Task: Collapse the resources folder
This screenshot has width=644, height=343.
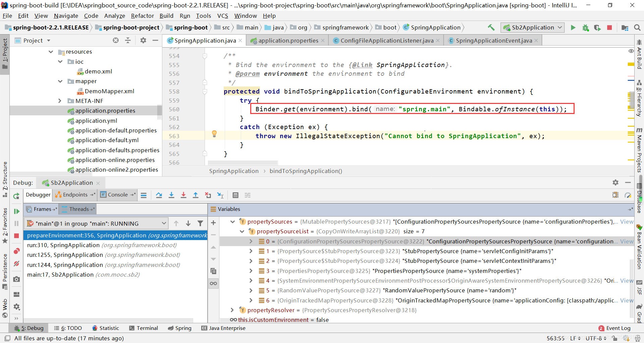Action: (51, 52)
